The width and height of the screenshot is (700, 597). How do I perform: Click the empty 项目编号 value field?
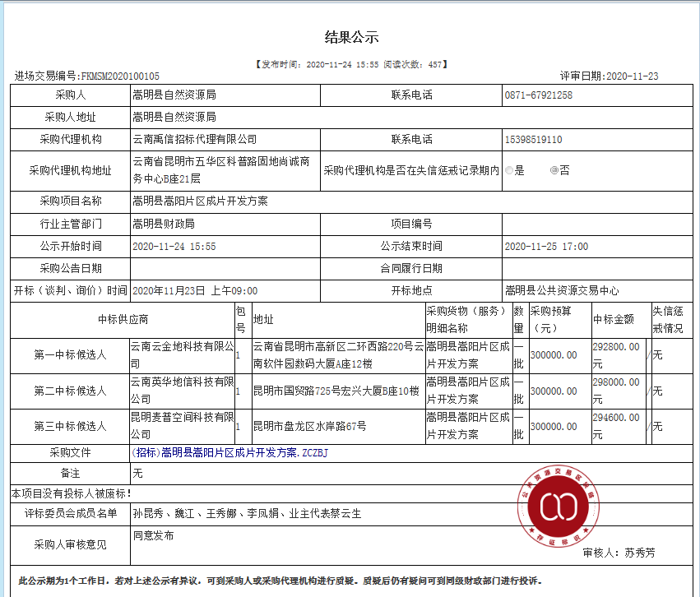click(x=597, y=224)
